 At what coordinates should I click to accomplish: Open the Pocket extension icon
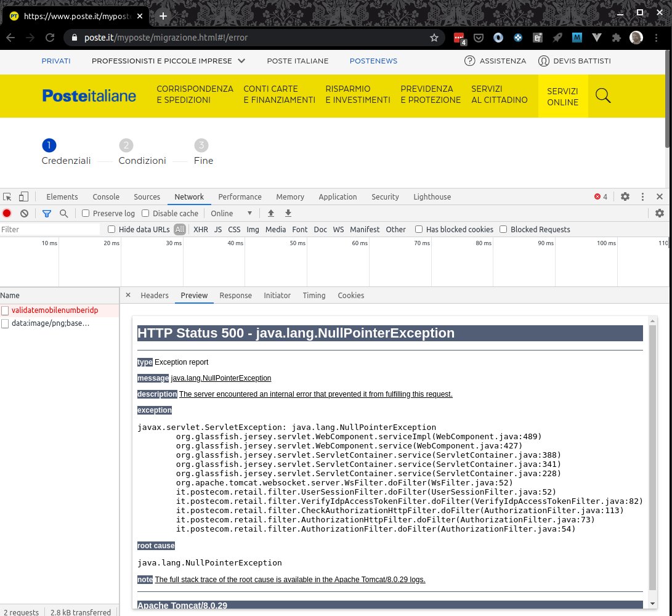click(x=479, y=38)
